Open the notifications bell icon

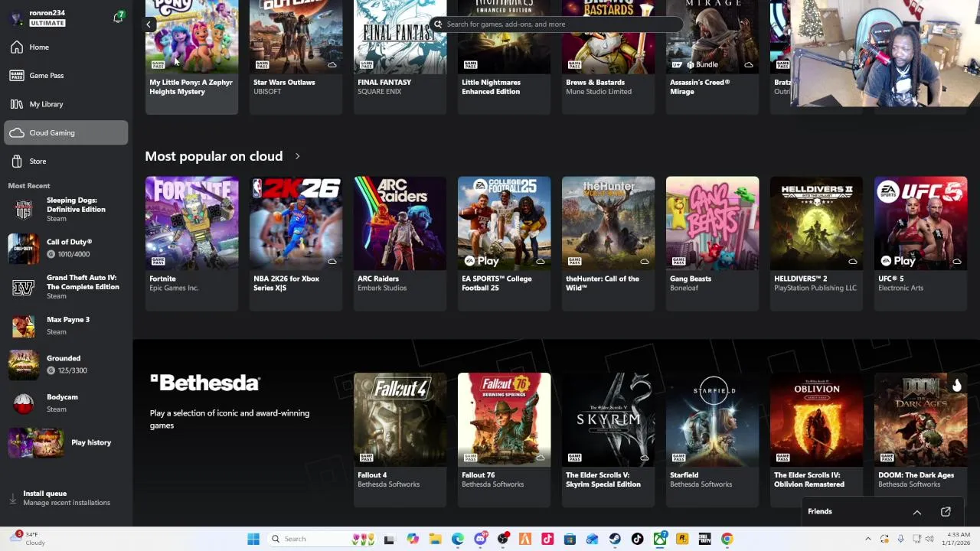(118, 17)
